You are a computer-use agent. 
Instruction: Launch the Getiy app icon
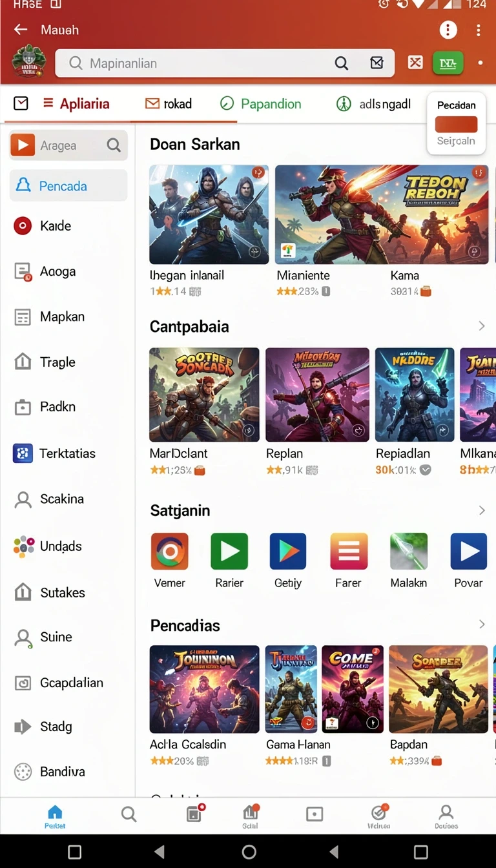(x=288, y=551)
